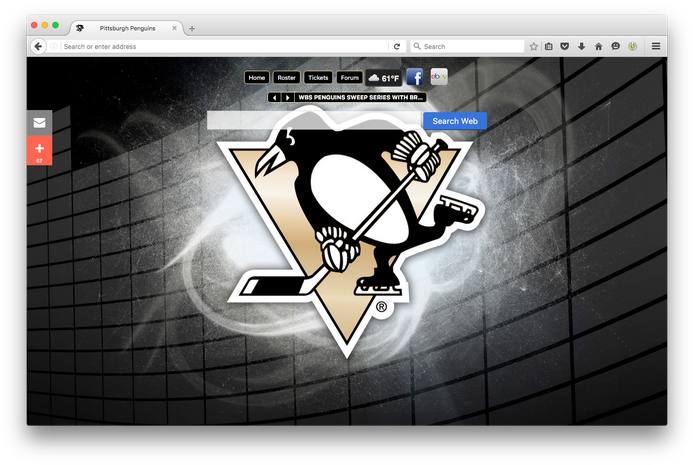Open the Firefox hamburger menu
This screenshot has width=693, height=465.
point(656,46)
